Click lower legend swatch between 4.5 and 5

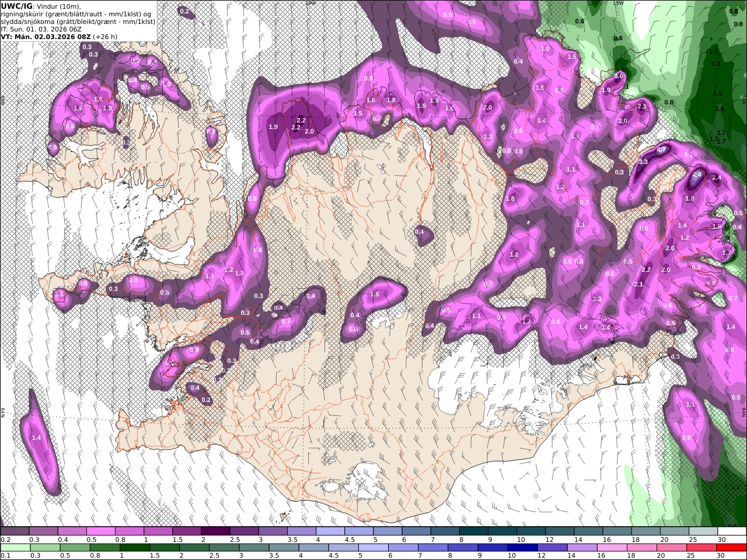344,547
